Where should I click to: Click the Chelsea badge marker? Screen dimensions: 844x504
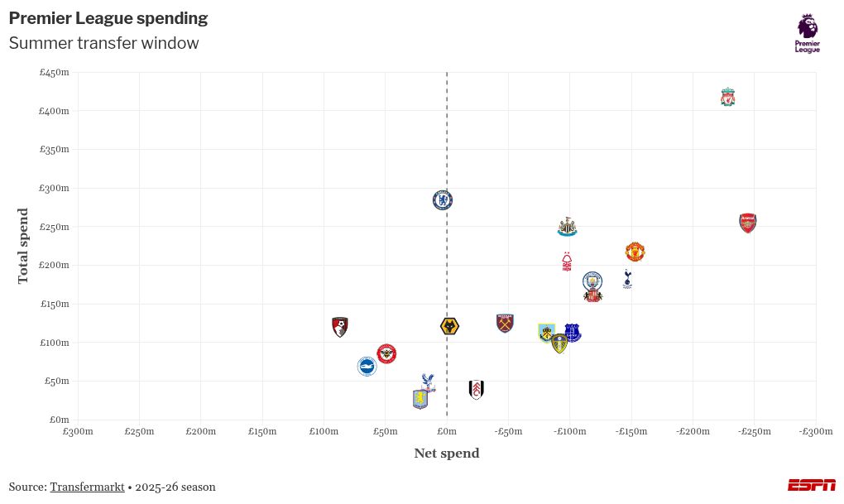coord(443,199)
